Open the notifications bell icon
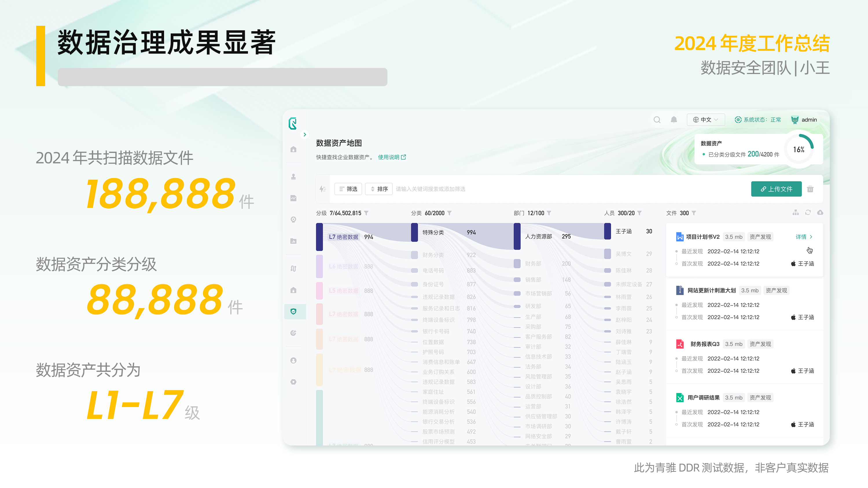 674,120
